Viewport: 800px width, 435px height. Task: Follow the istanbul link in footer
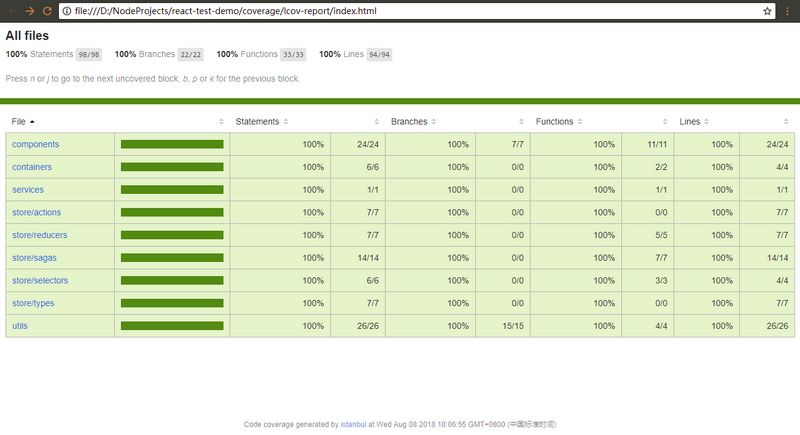coord(353,424)
